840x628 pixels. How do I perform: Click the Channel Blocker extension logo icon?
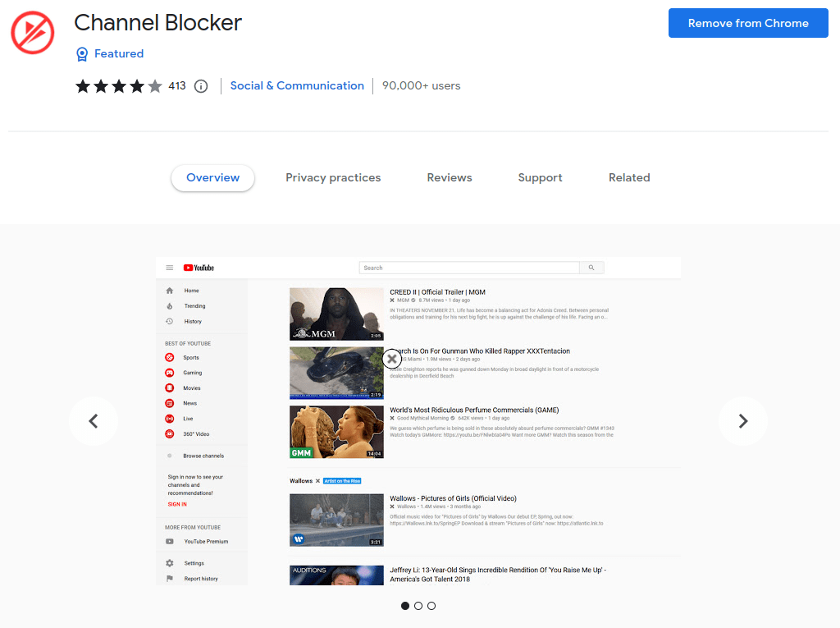pyautogui.click(x=32, y=32)
